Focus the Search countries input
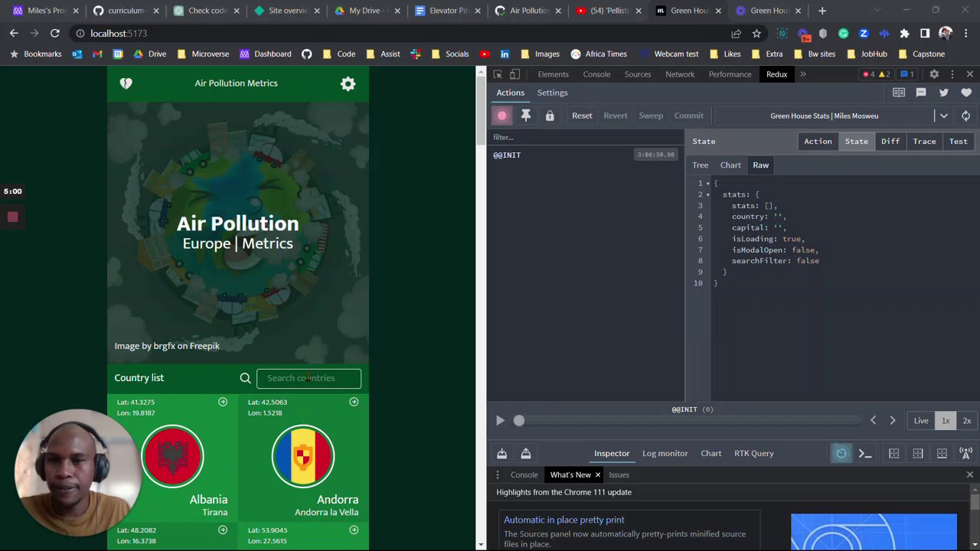 [x=309, y=378]
